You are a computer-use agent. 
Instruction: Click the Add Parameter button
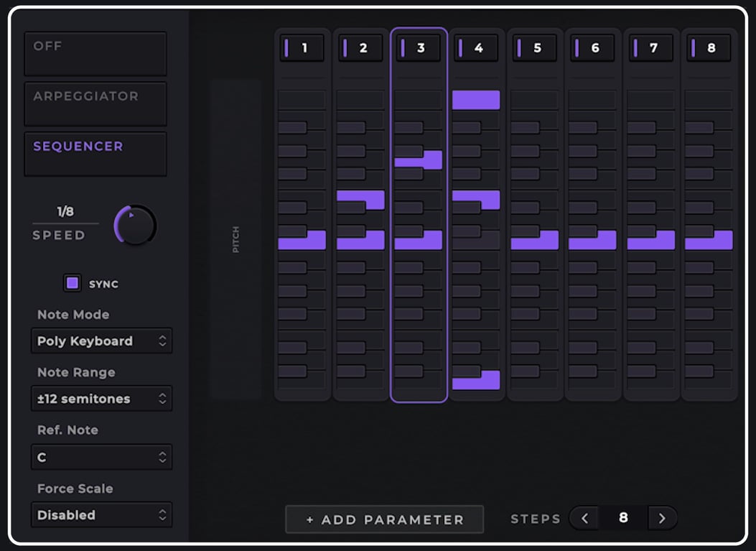click(384, 519)
